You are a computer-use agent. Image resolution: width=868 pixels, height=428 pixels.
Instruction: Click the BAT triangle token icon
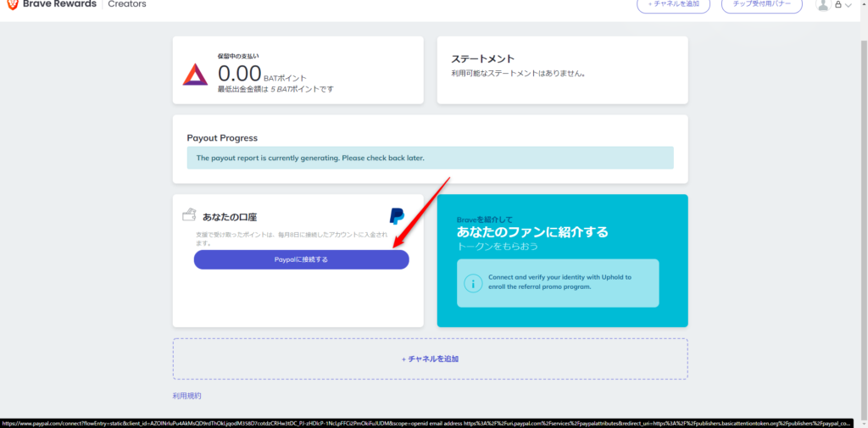pos(195,75)
